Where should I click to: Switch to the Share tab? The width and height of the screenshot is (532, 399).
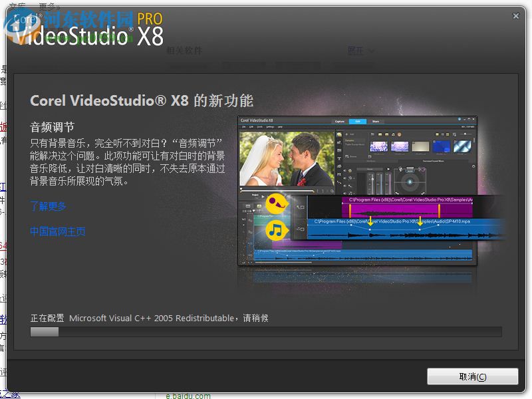375,121
